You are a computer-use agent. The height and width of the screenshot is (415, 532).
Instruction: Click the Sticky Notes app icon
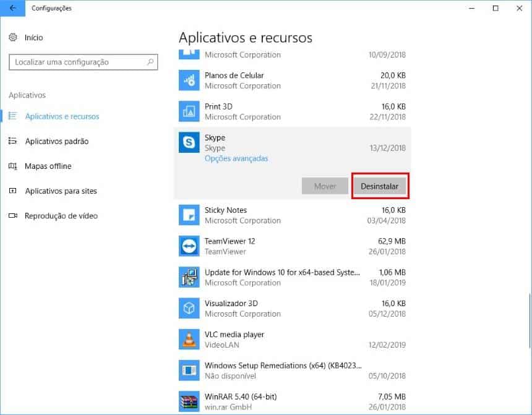189,215
